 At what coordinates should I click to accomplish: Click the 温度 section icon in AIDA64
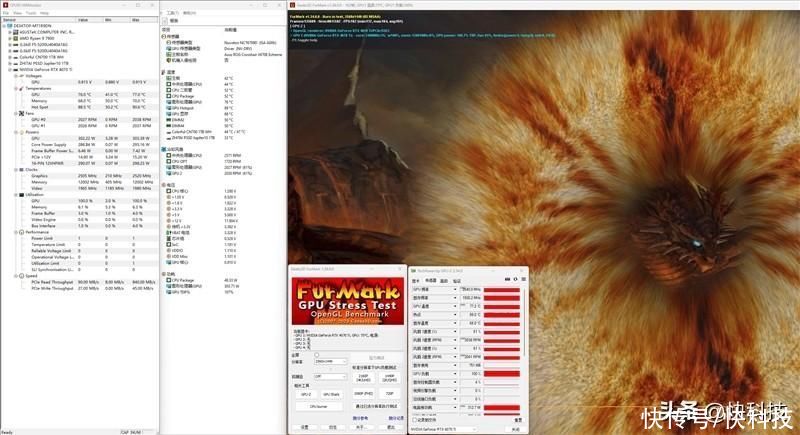tap(164, 72)
